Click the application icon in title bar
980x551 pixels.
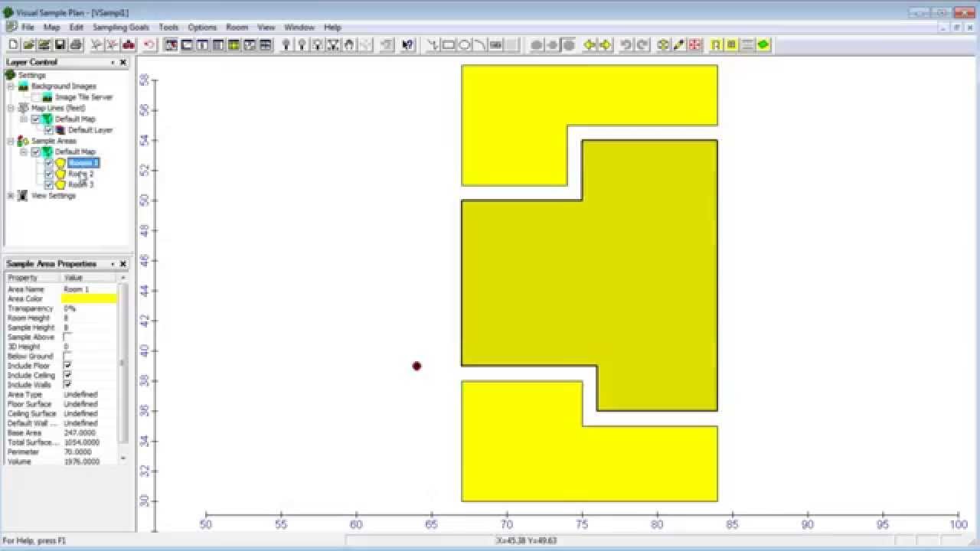(8, 13)
